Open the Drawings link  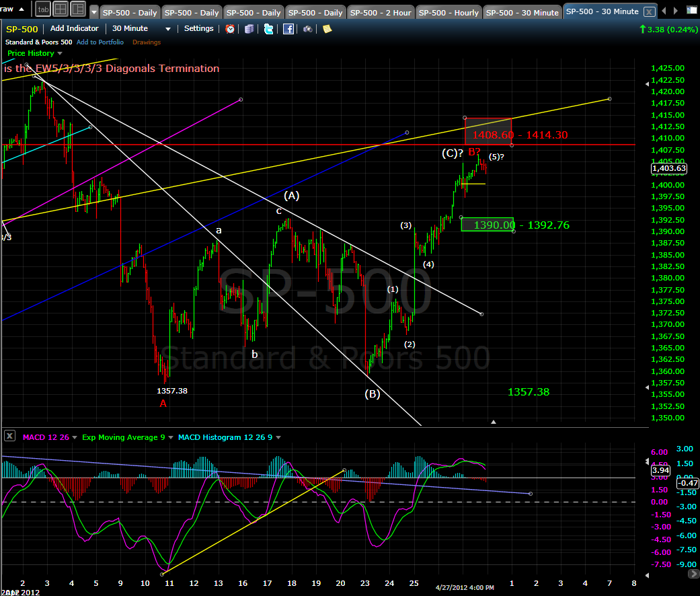click(147, 42)
